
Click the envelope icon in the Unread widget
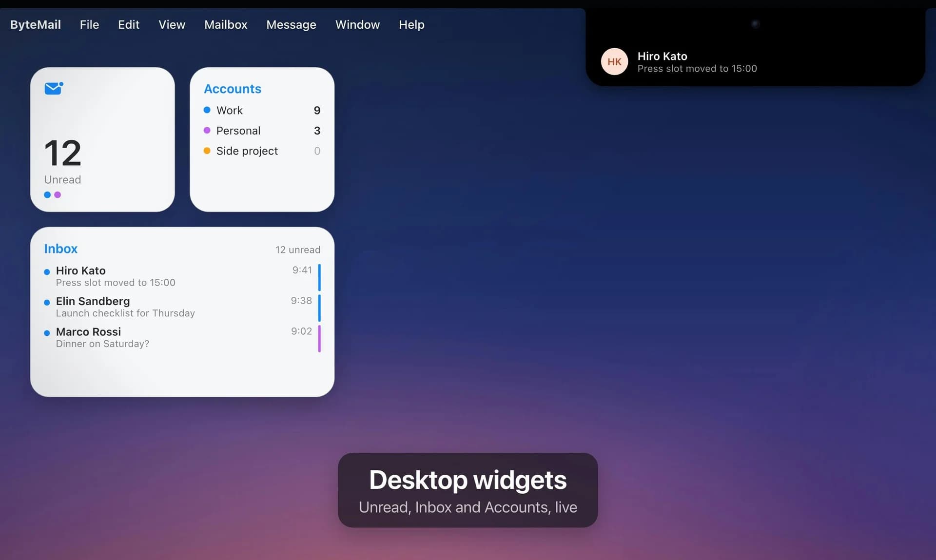(54, 88)
